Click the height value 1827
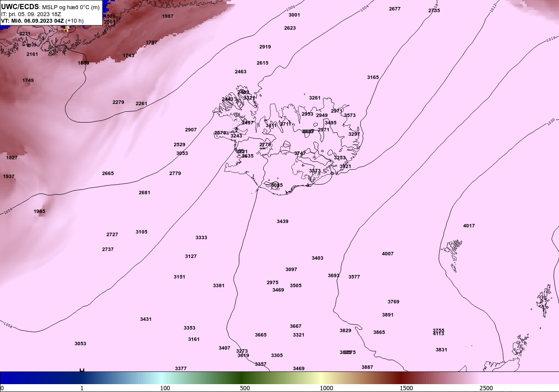The width and height of the screenshot is (559, 392). click(12, 158)
